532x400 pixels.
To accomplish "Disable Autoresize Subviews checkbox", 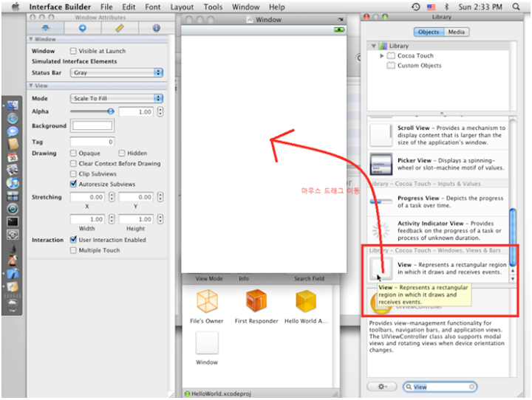I will pyautogui.click(x=73, y=184).
